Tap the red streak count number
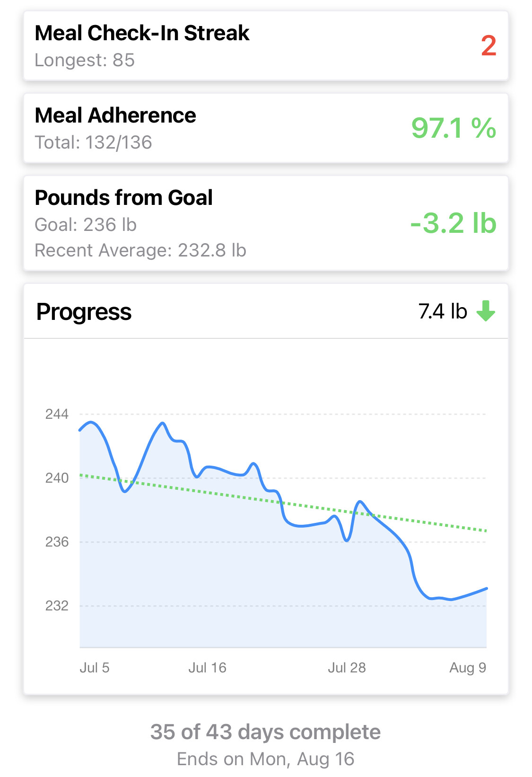532x777 pixels. 488,46
